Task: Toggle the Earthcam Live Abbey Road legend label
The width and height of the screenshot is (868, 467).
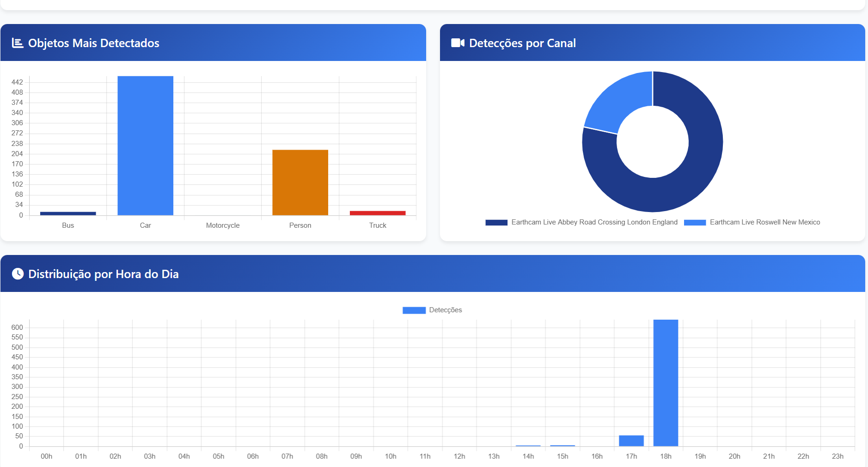Action: tap(594, 222)
